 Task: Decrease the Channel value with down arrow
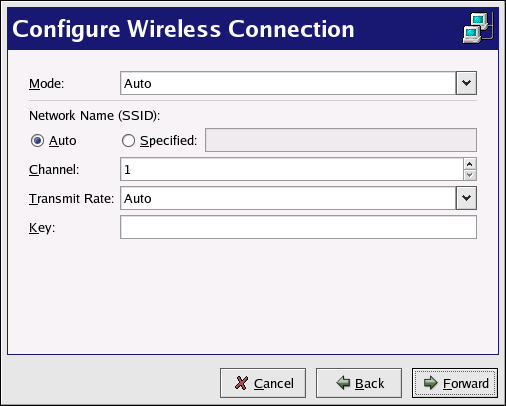(x=470, y=175)
